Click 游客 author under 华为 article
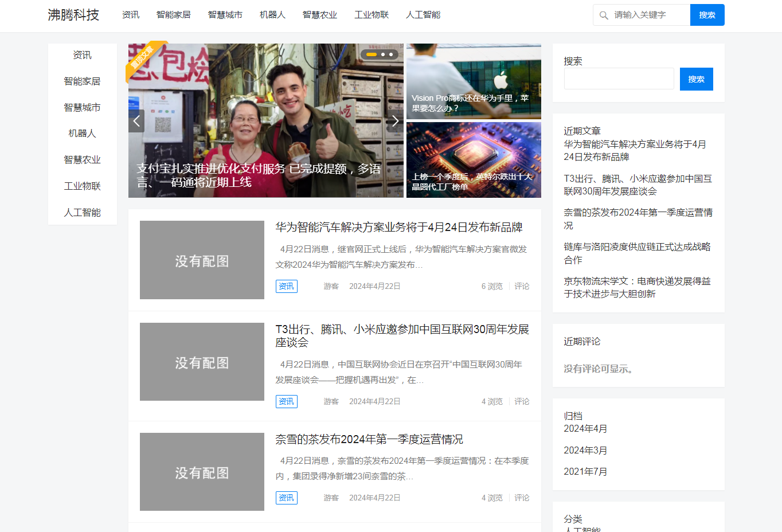This screenshot has width=782, height=532. tap(331, 286)
